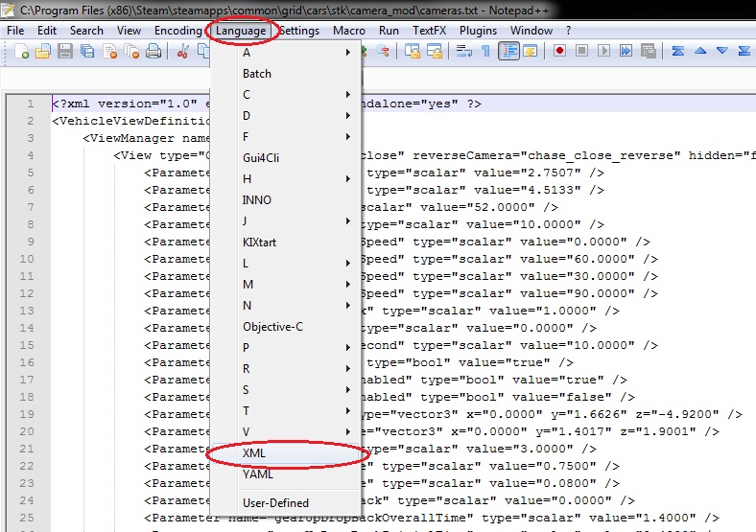Open the Edit menu
This screenshot has width=756, height=532.
(x=47, y=31)
